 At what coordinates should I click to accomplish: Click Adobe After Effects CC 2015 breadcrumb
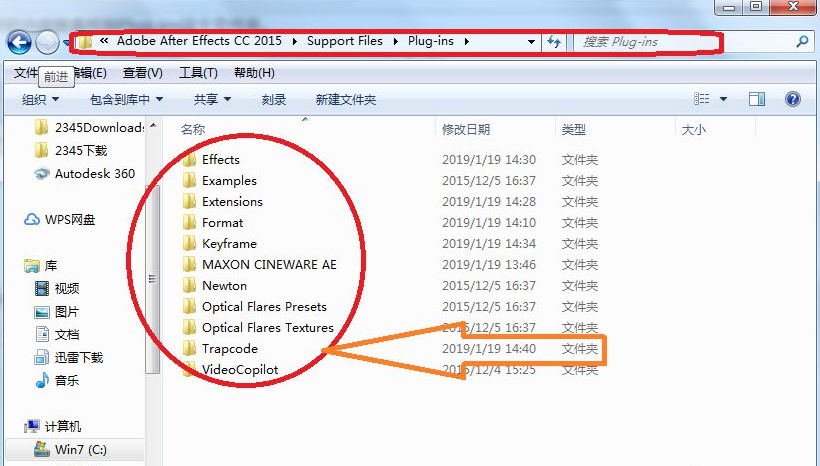[x=199, y=41]
